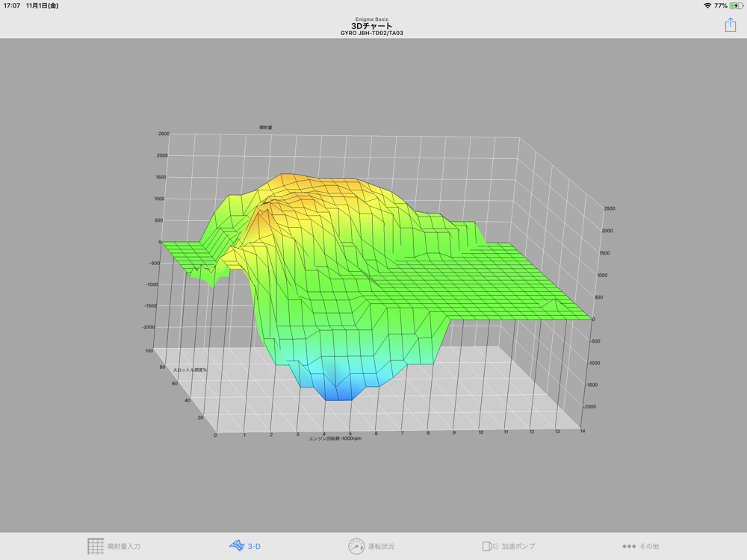747x560 pixels.
Task: Open the 運転状況 tab label
Action: tap(381, 547)
